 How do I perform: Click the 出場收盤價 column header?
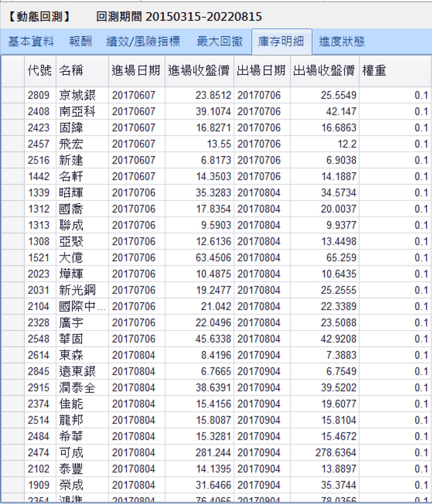324,70
